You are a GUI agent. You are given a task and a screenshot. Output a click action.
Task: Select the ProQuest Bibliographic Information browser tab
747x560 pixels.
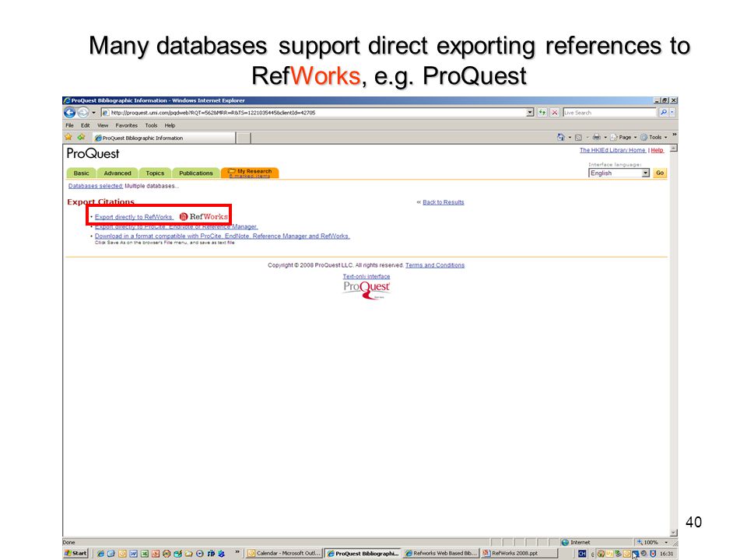click(x=163, y=138)
